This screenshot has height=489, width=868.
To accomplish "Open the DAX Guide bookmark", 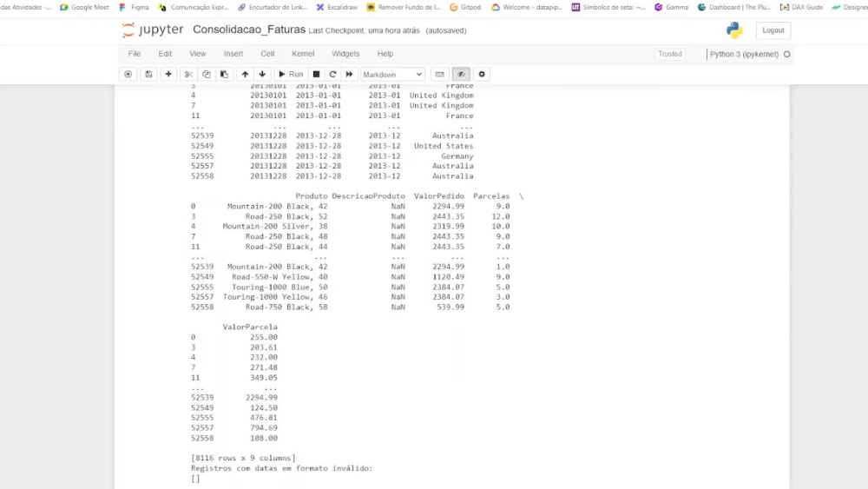I will [x=801, y=7].
